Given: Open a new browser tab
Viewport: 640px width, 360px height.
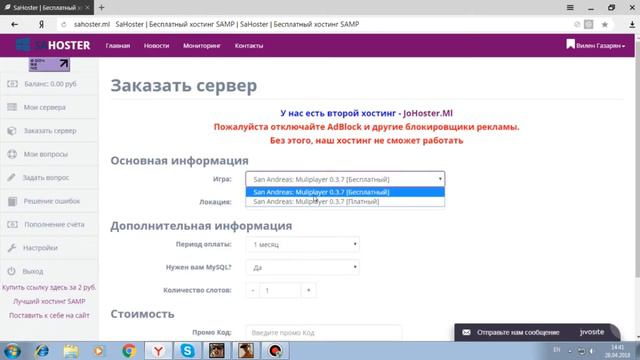Looking at the screenshot, I should point(102,7).
